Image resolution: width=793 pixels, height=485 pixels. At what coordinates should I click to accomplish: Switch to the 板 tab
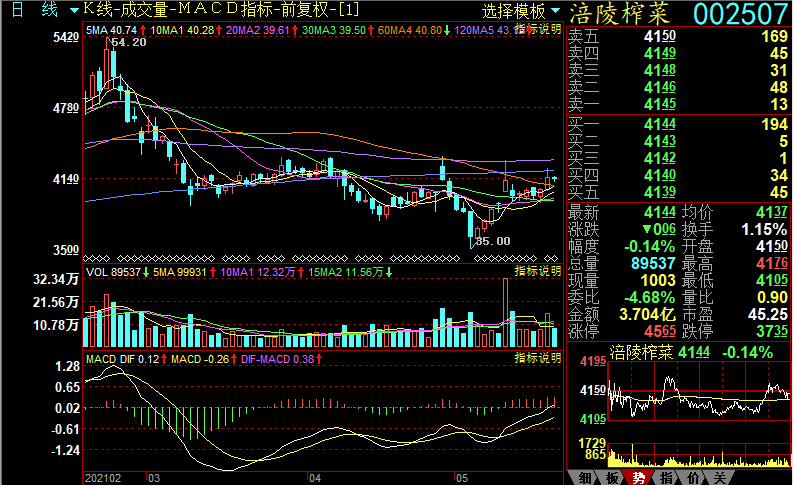612,477
